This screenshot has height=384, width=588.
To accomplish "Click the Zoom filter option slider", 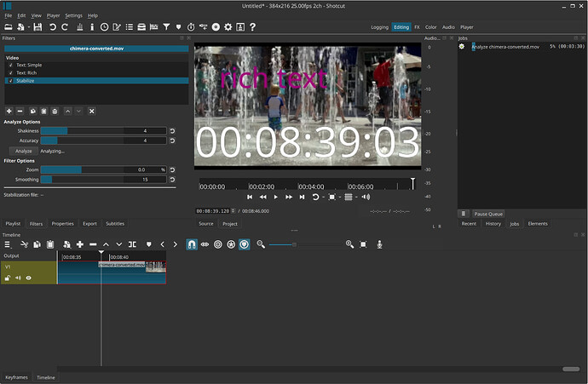I will tap(103, 169).
